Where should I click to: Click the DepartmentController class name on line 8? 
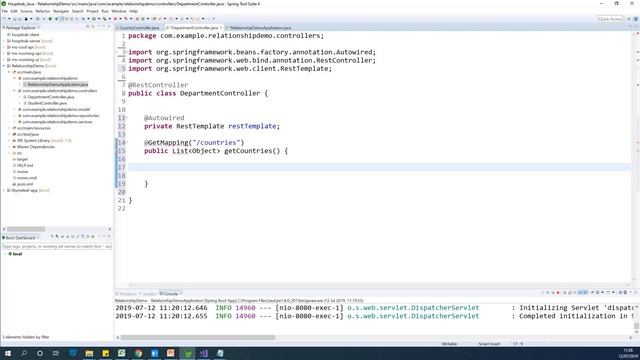220,93
